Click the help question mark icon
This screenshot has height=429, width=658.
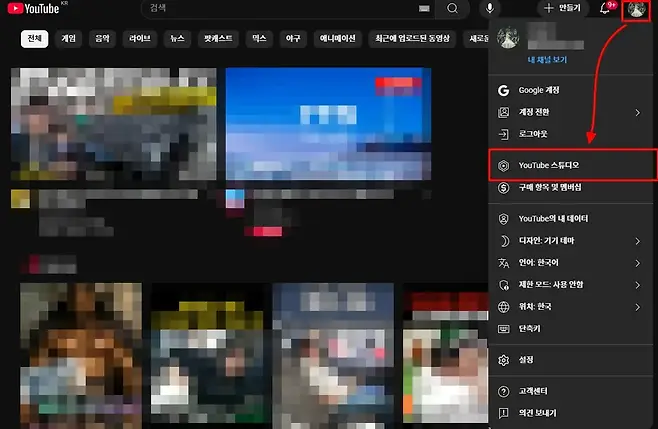(x=504, y=391)
